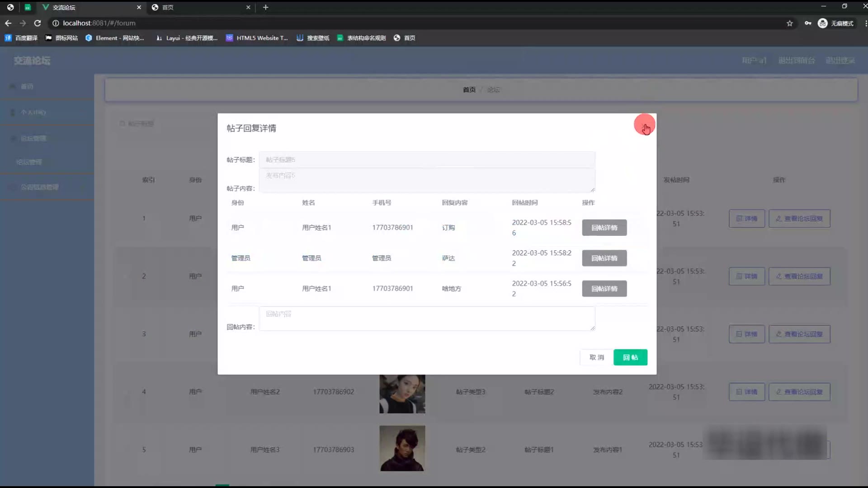Click the browser back arrow
The height and width of the screenshot is (488, 868).
(x=8, y=23)
